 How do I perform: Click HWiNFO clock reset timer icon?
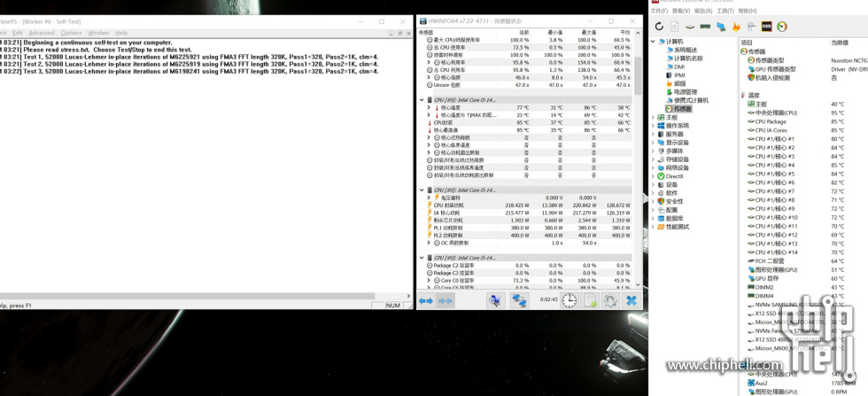pyautogui.click(x=569, y=300)
